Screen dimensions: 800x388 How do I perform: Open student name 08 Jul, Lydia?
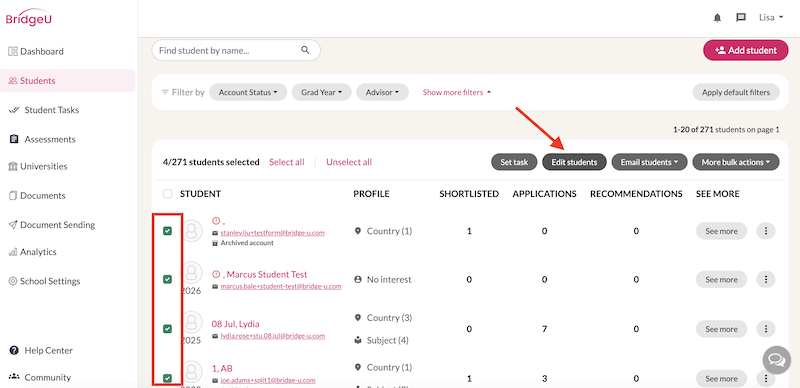tap(235, 324)
